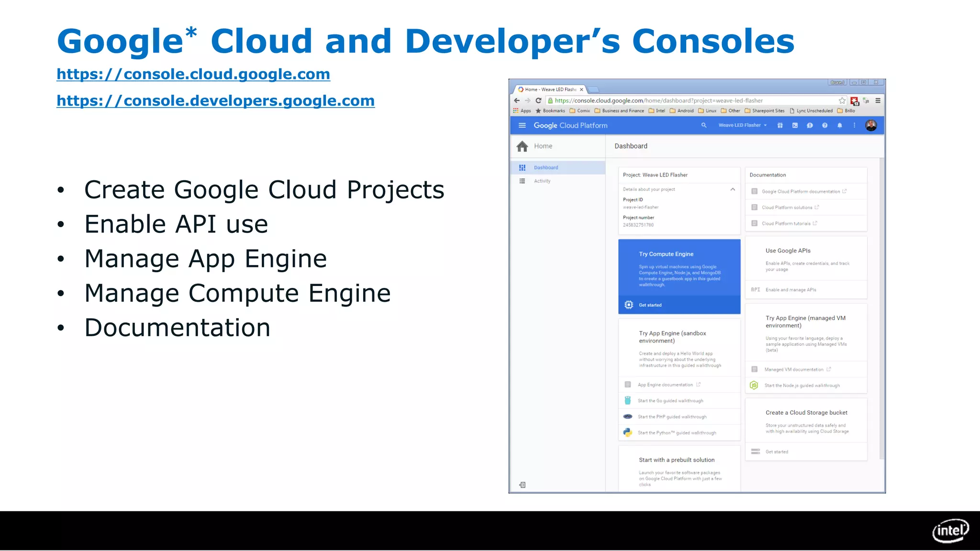Viewport: 980px width, 551px height.
Task: Close the Weave LED Flasher browser tab
Action: tap(581, 89)
